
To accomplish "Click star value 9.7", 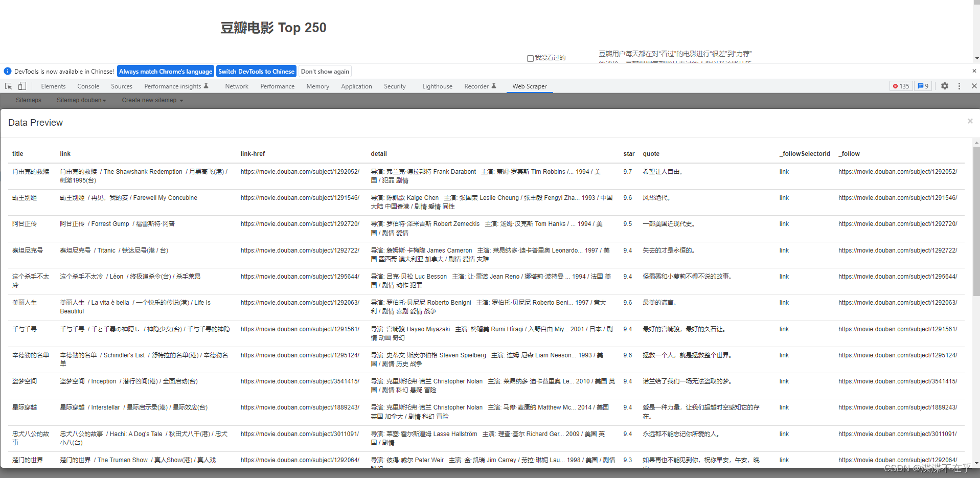I will (628, 172).
